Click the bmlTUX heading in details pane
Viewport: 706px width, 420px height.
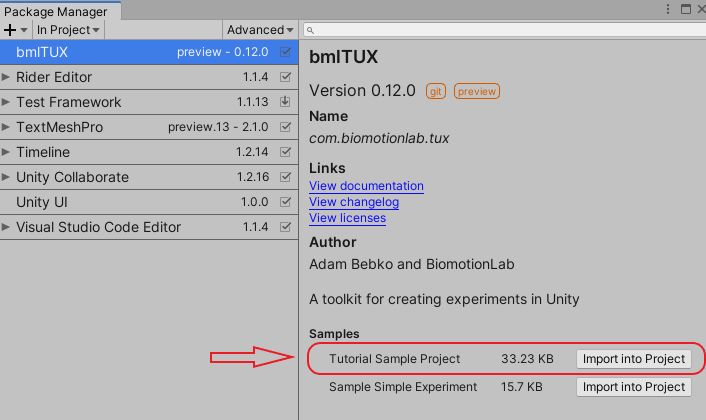(343, 57)
